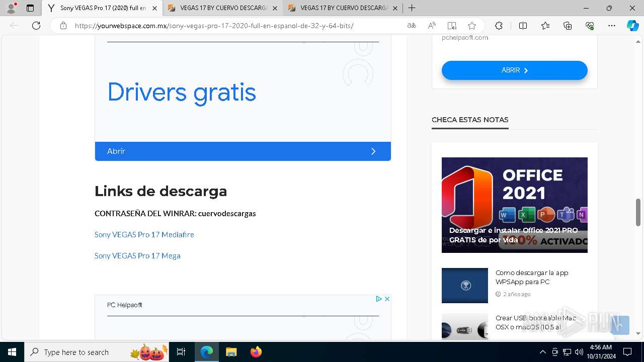This screenshot has width=644, height=362.
Task: Open a new browser tab
Action: (x=412, y=8)
